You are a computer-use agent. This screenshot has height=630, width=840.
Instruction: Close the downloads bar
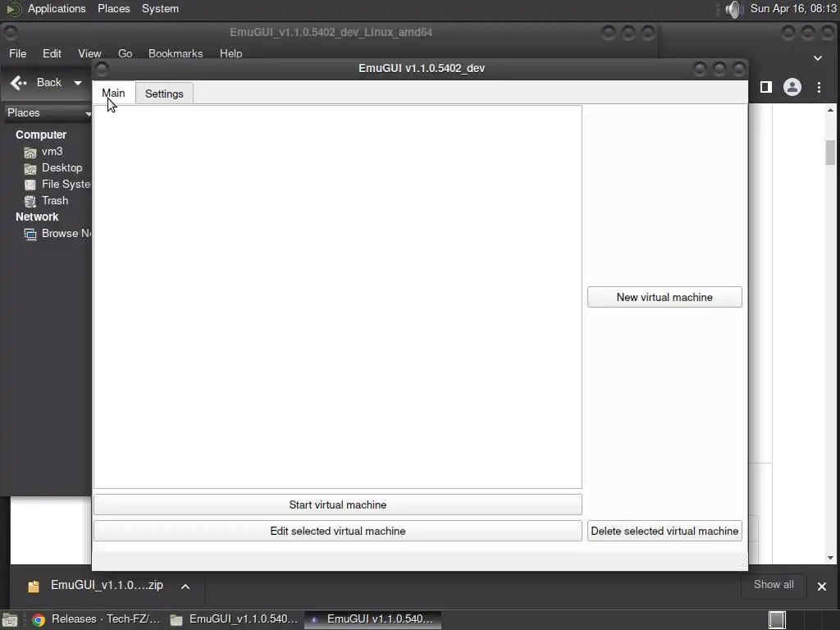822,587
